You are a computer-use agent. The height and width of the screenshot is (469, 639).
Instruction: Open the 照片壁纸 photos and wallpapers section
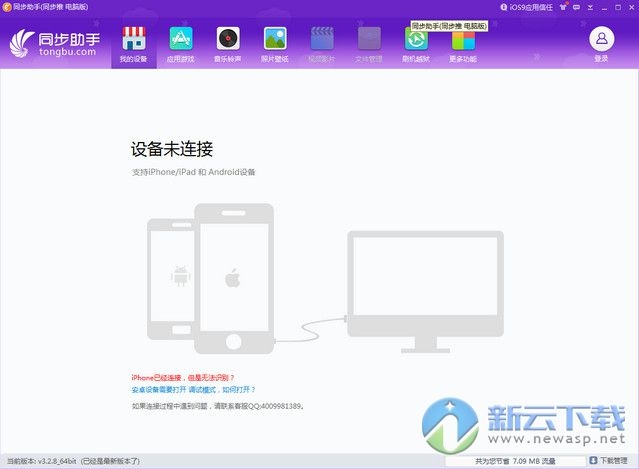[x=275, y=45]
